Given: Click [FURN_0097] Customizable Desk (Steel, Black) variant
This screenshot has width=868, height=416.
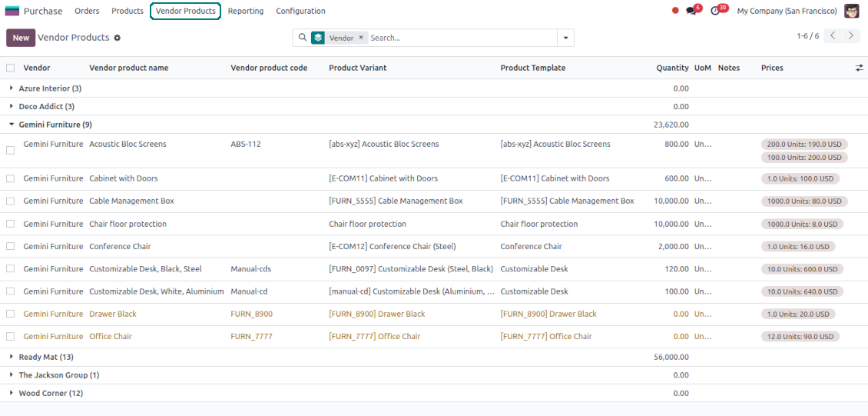Looking at the screenshot, I should pos(411,268).
